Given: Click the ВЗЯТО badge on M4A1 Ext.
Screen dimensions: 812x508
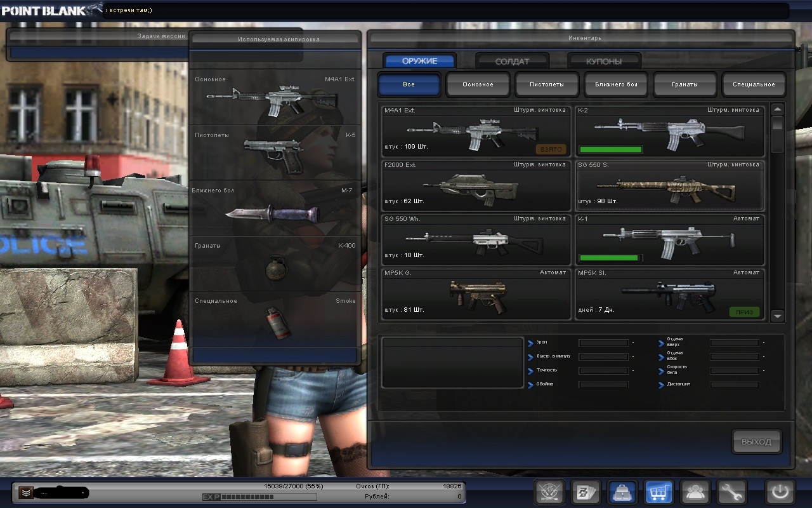Looking at the screenshot, I should tap(551, 149).
